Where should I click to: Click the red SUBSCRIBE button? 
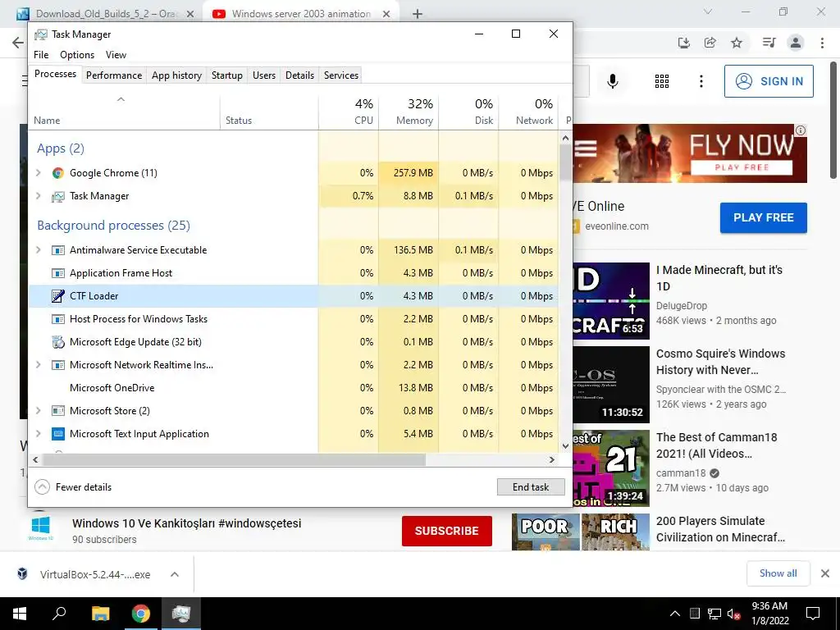pyautogui.click(x=447, y=531)
